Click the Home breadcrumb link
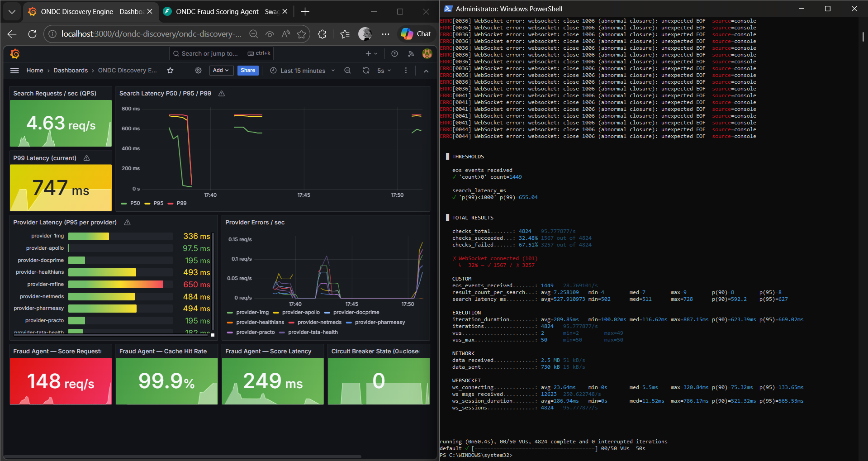This screenshot has width=868, height=461. 35,71
